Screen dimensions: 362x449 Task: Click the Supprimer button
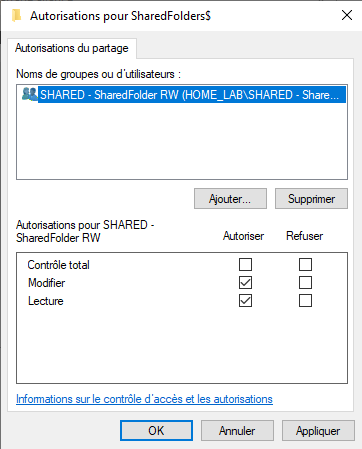click(x=311, y=199)
